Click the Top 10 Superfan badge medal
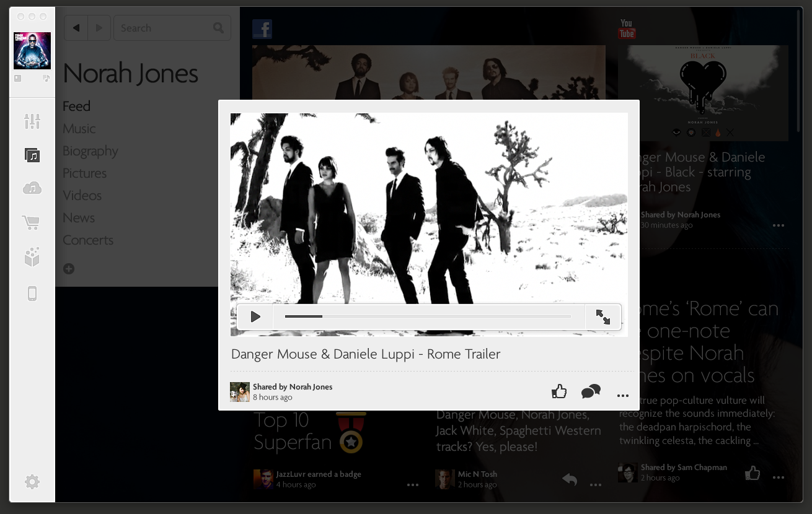Screen dimensions: 812x514 pyautogui.click(x=351, y=433)
